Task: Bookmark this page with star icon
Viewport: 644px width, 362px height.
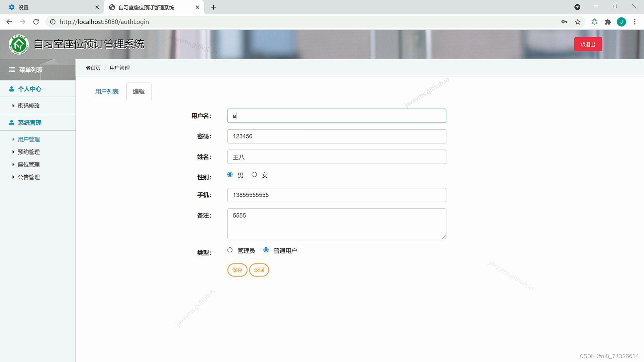Action: click(578, 22)
